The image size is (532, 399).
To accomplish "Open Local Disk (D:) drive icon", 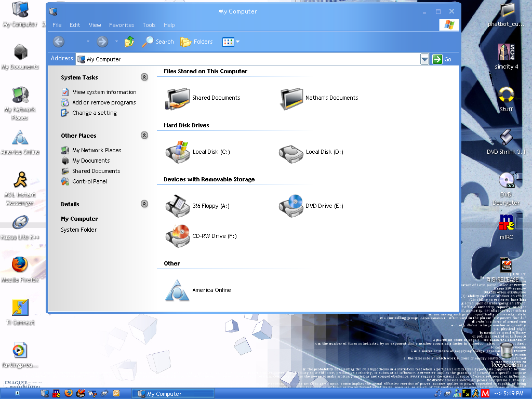I will pos(291,151).
